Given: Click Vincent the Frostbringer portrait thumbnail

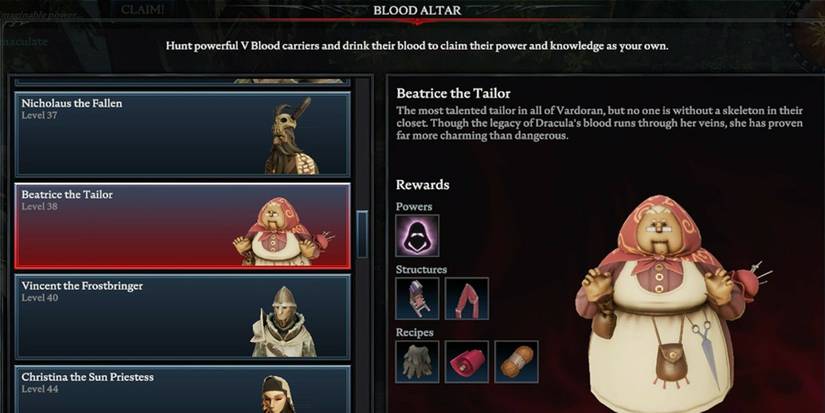Looking at the screenshot, I should [284, 322].
